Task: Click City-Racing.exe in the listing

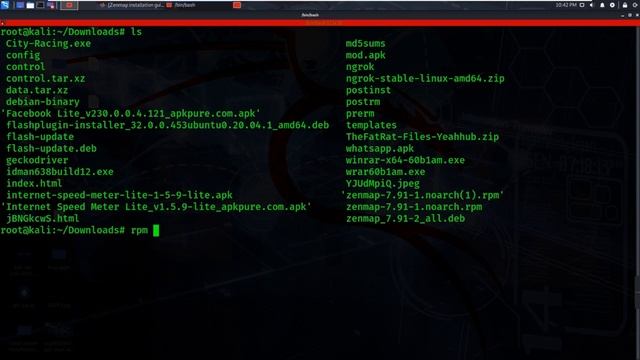Action: (x=48, y=43)
